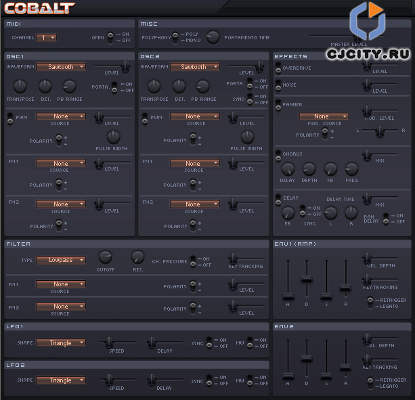
Task: Flip the OSC2 FM2 Polarity switch
Action: click(193, 225)
